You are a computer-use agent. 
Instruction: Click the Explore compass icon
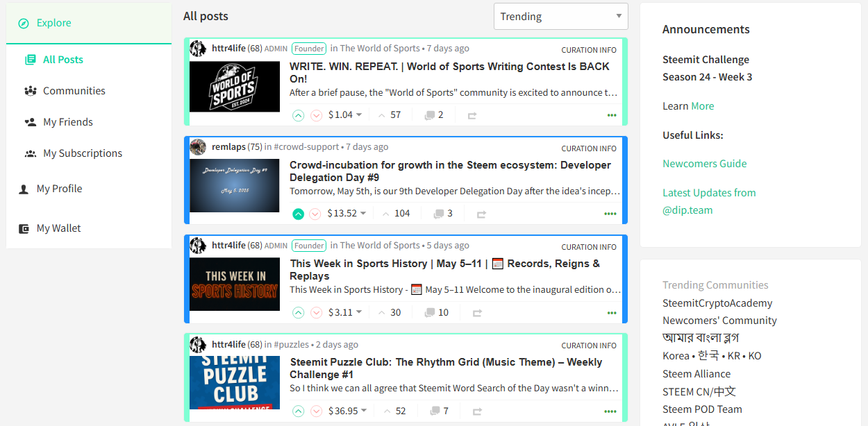(x=24, y=23)
